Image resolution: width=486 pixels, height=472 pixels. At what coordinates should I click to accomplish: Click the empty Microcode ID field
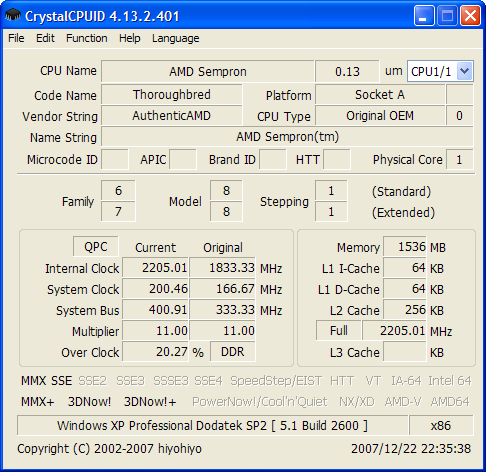[115, 160]
